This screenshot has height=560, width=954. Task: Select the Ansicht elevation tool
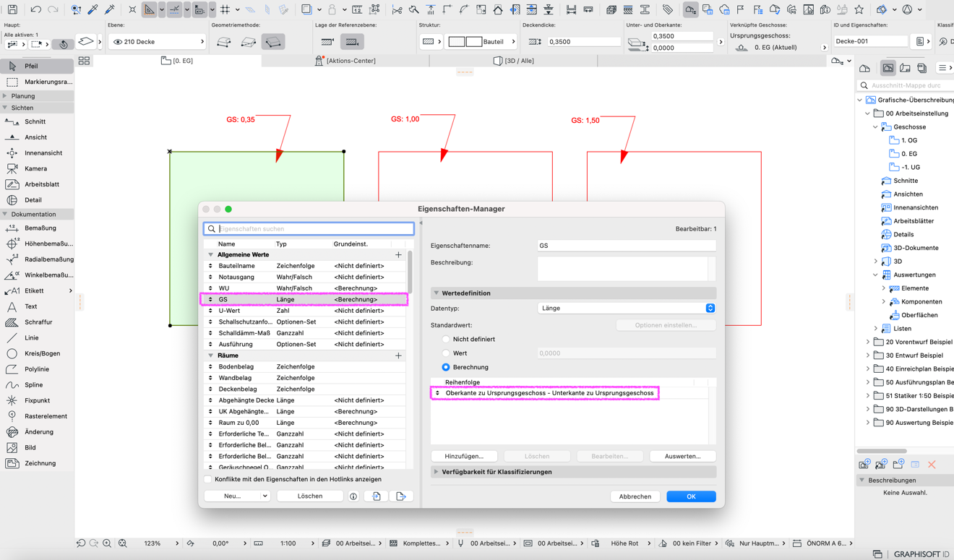pos(37,137)
